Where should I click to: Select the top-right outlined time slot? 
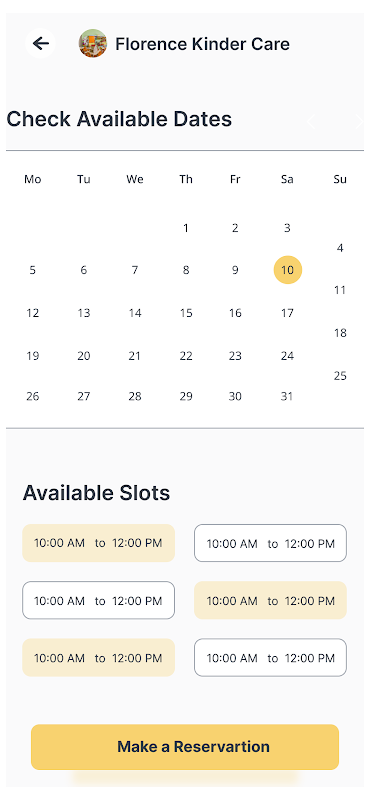[270, 543]
